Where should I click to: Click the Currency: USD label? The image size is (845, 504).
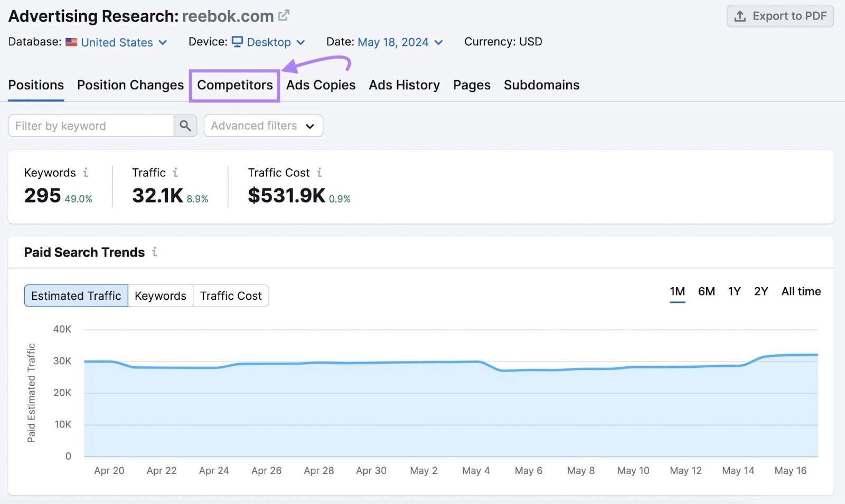click(x=503, y=42)
